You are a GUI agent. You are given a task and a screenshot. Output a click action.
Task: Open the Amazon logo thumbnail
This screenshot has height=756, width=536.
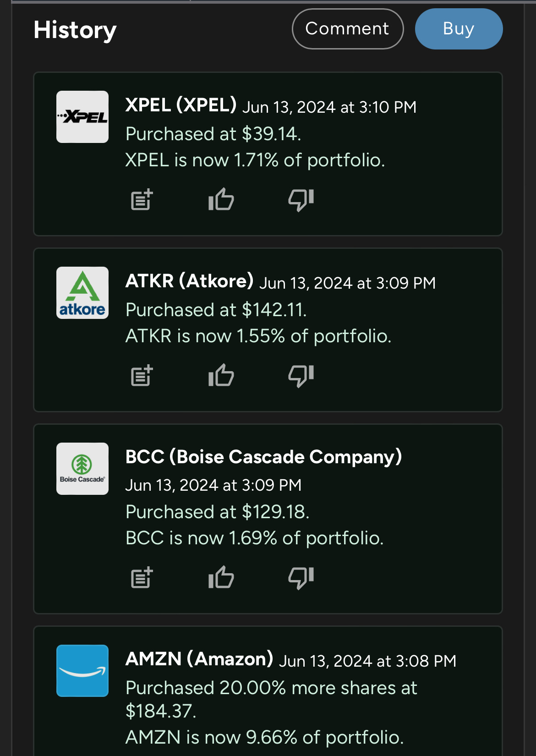tap(82, 671)
